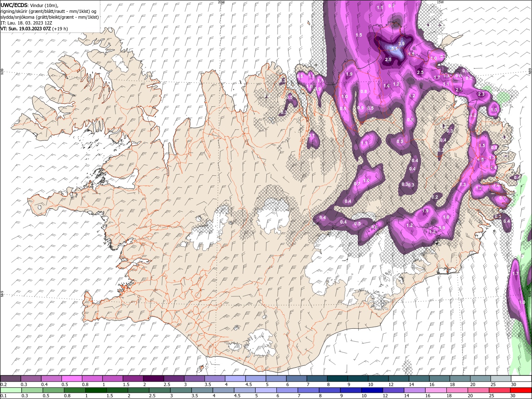532x399 pixels.
Task: Click the 'slydda/snjókoma' snow legend description line
Action: [50, 17]
